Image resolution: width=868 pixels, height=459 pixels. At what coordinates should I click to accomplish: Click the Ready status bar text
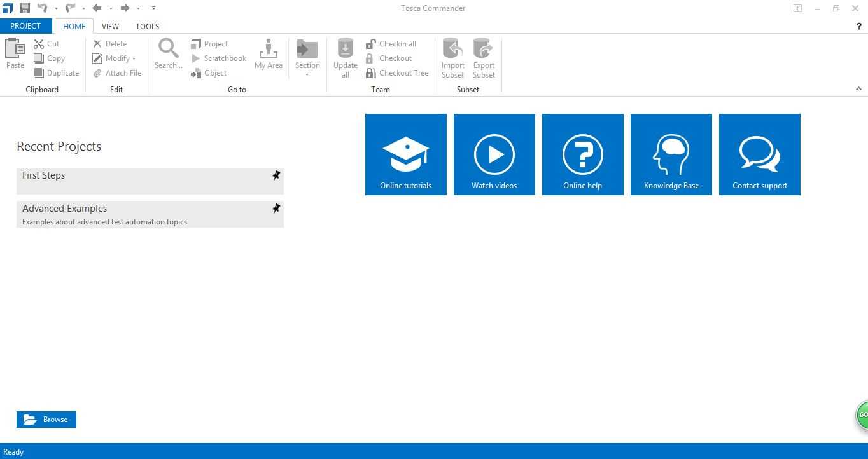pyautogui.click(x=13, y=452)
